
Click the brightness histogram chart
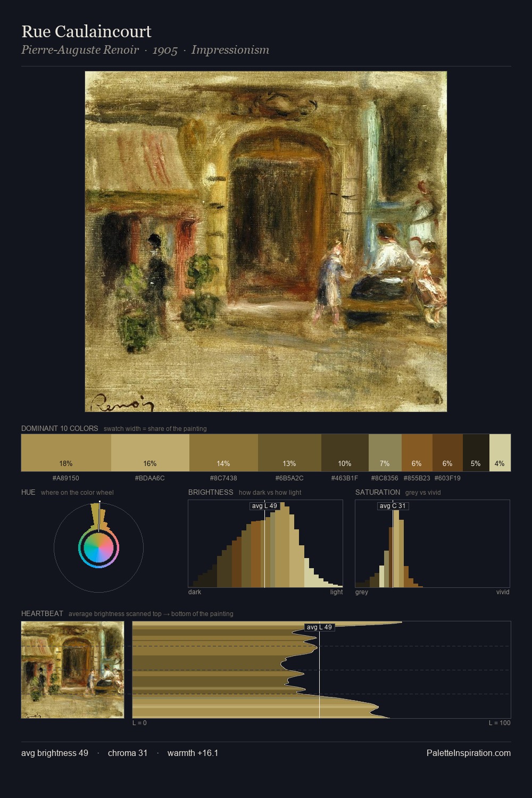coord(265,544)
